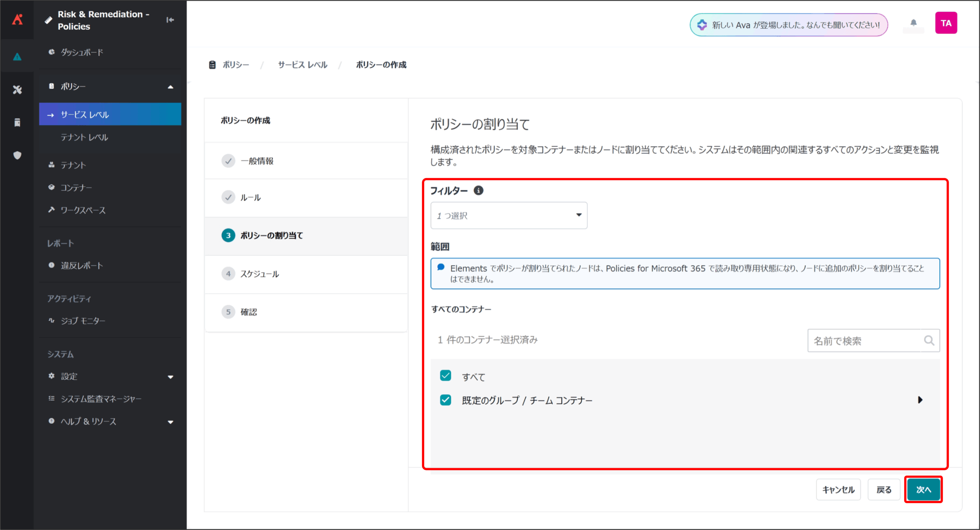Click the search magnifier icon
Viewport: 980px width, 530px height.
click(x=929, y=340)
